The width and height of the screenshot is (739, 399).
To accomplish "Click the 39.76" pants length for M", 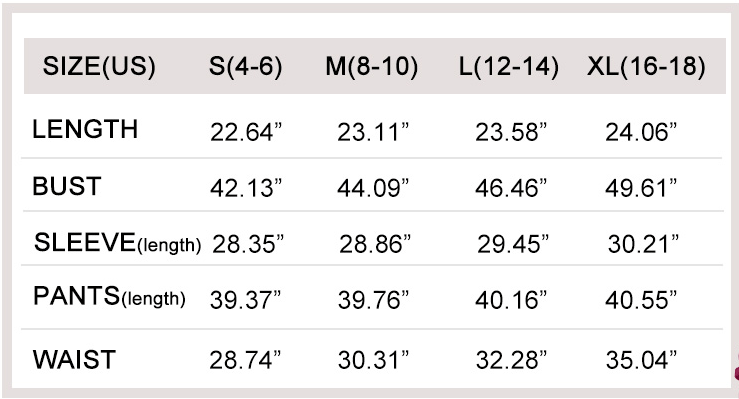I will (373, 300).
